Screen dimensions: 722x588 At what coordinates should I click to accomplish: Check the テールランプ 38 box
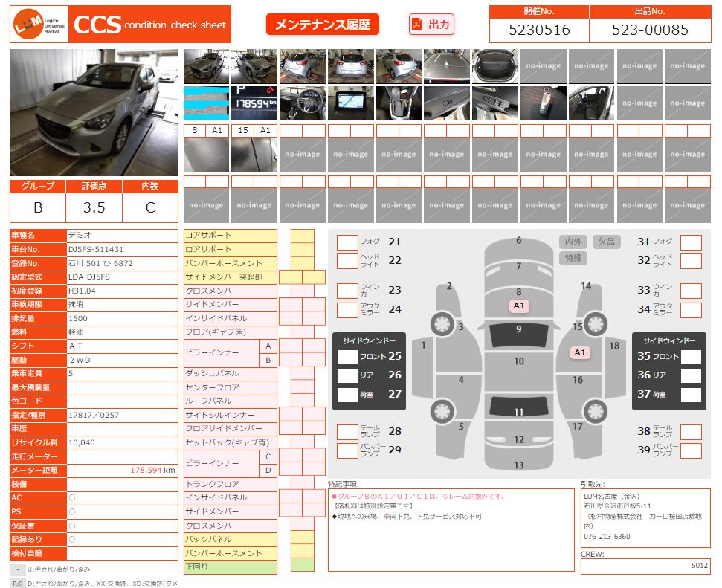[691, 432]
